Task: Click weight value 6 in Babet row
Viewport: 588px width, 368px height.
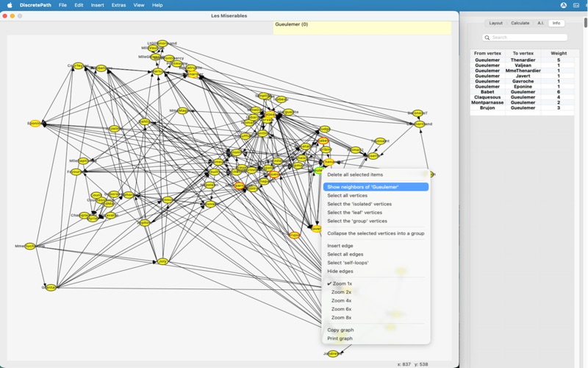Action: [x=559, y=92]
